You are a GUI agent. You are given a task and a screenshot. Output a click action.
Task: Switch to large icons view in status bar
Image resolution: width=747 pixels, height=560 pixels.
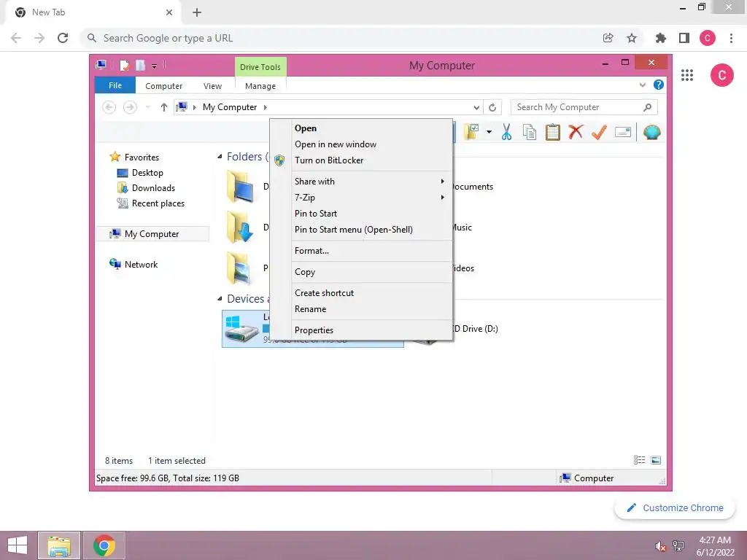(x=656, y=460)
